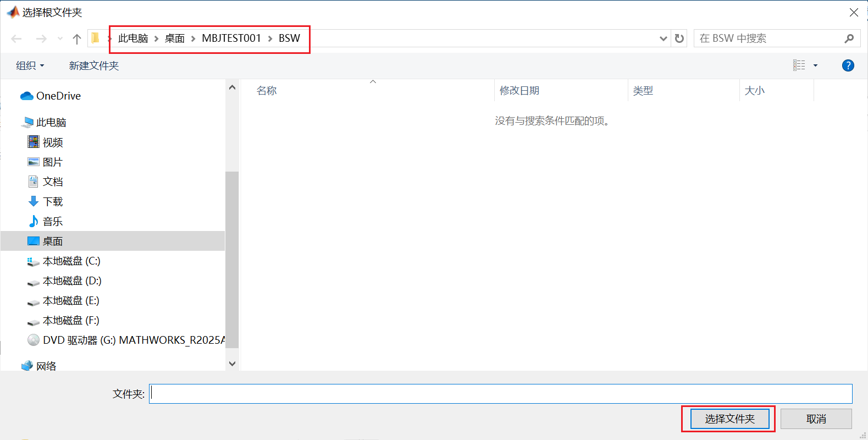Viewport: 868px width, 440px height.
Task: Open address bar history dropdown
Action: click(664, 38)
